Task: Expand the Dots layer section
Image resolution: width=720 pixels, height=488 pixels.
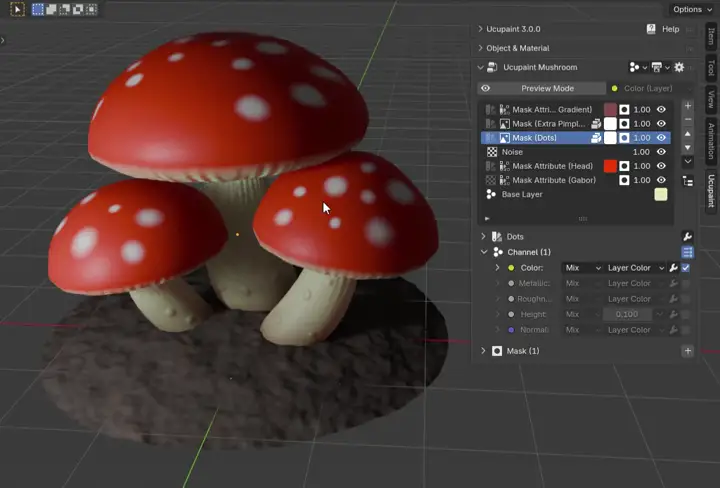Action: coord(483,236)
